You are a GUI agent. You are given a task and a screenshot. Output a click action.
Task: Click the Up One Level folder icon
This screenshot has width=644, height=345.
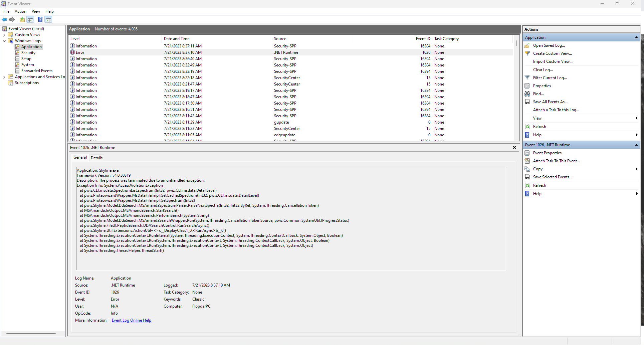pos(22,19)
